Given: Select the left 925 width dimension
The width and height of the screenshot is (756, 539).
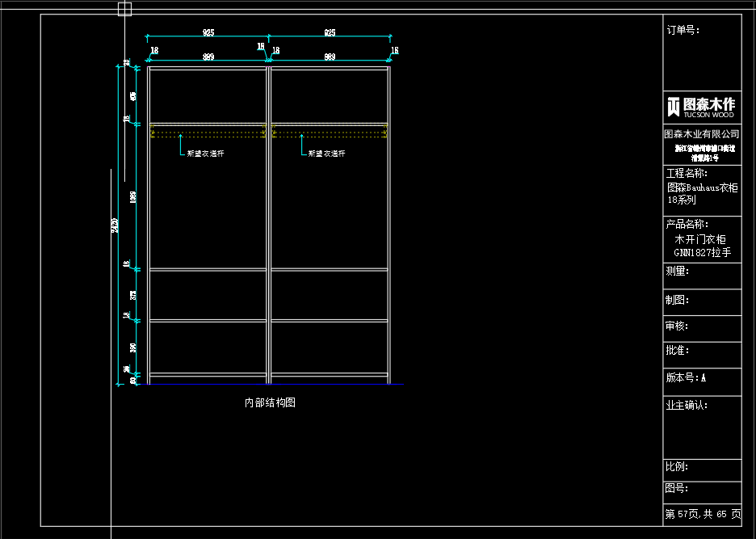Looking at the screenshot, I should point(208,33).
